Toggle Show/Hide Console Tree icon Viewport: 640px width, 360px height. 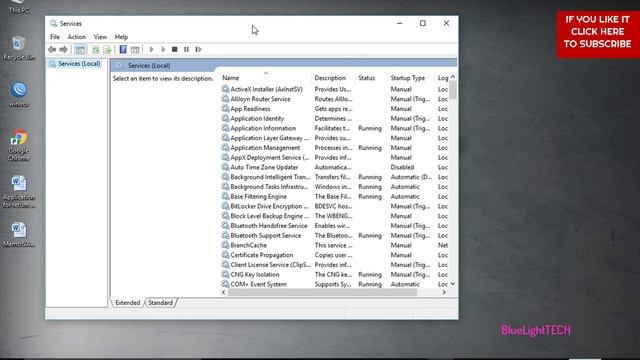point(80,49)
